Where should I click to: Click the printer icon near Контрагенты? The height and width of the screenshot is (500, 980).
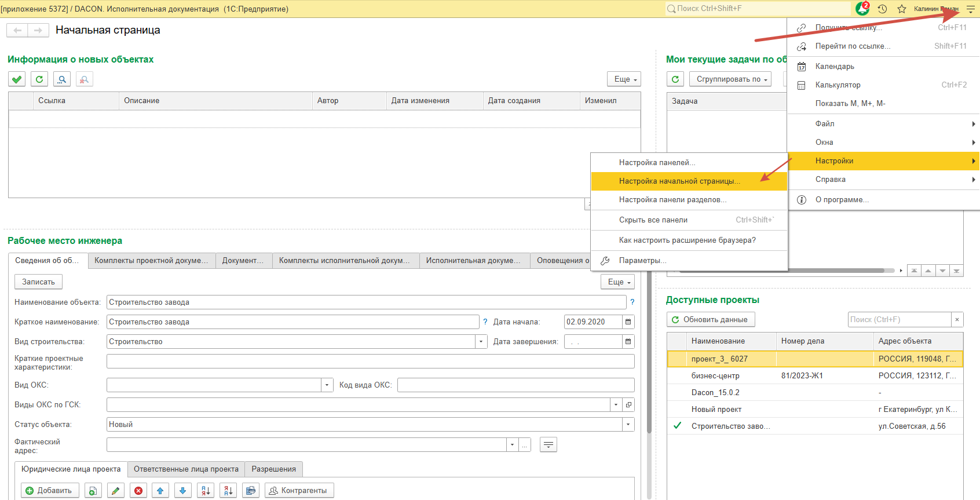[x=250, y=491]
